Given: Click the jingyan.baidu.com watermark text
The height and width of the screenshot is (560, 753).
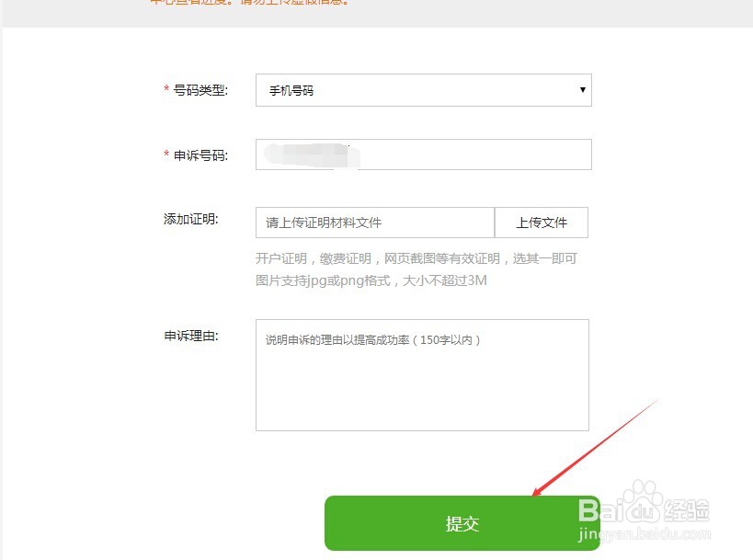Looking at the screenshot, I should tap(644, 534).
